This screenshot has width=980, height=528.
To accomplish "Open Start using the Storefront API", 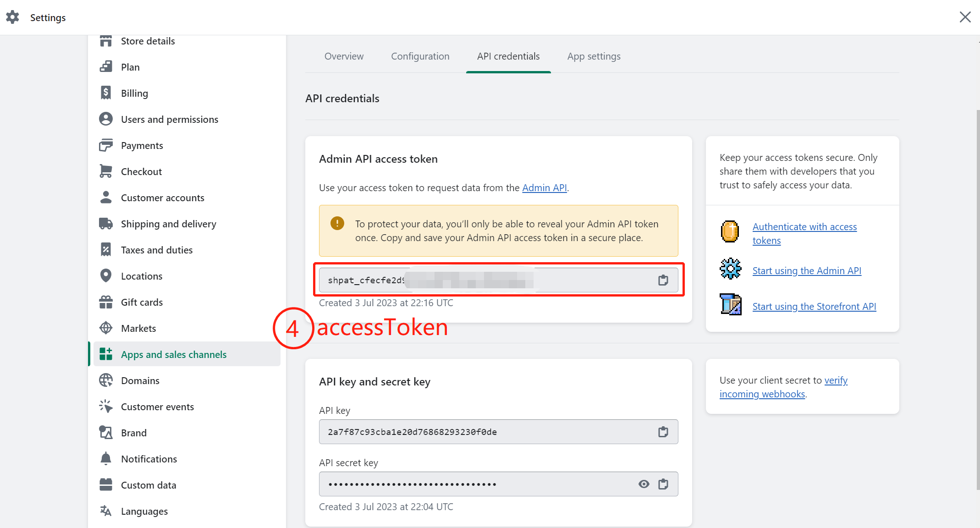I will [814, 307].
